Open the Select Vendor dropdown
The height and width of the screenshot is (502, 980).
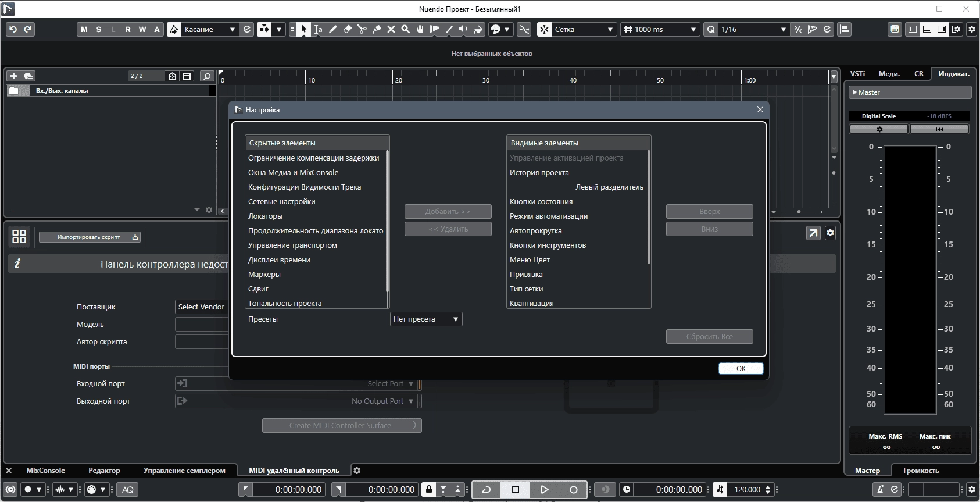pyautogui.click(x=202, y=307)
